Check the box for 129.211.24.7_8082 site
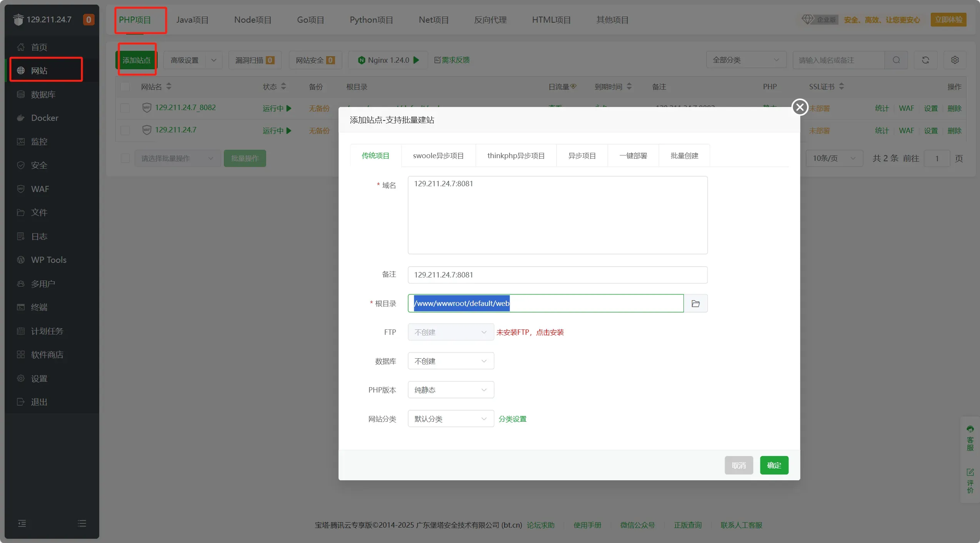Screen dimensions: 980x543 pyautogui.click(x=125, y=108)
